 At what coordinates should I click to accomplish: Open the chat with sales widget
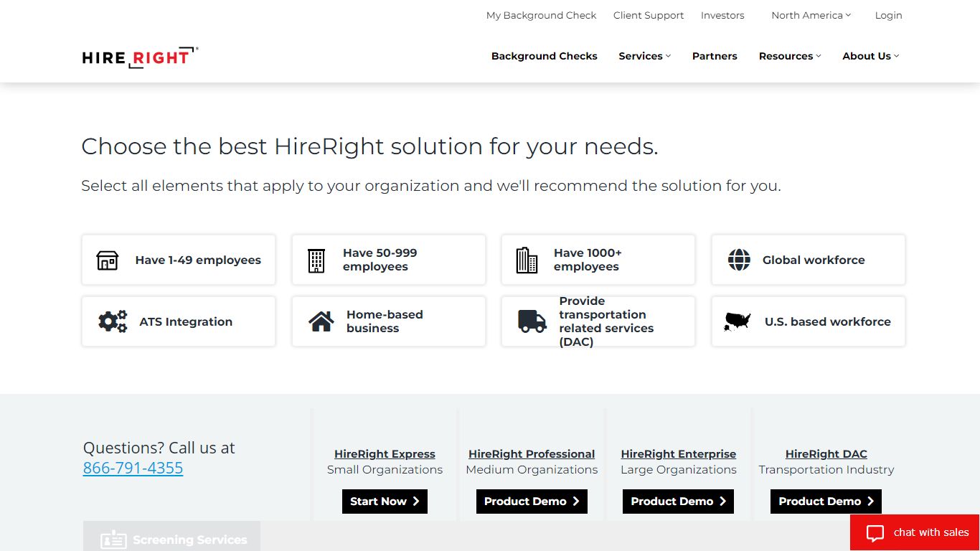point(915,532)
